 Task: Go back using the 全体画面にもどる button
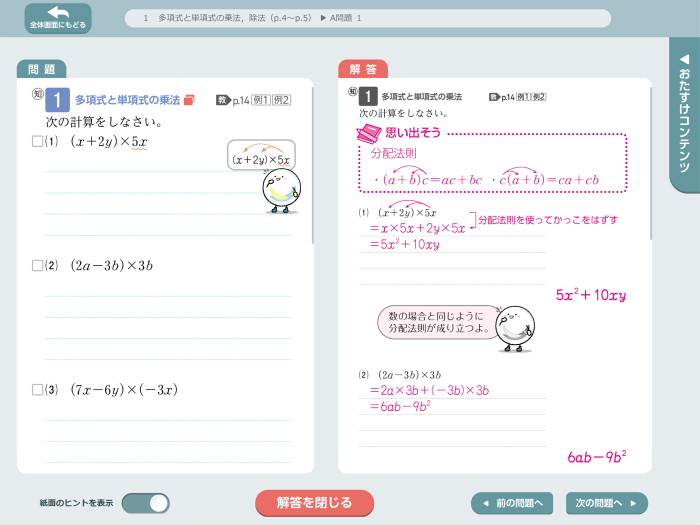58,19
